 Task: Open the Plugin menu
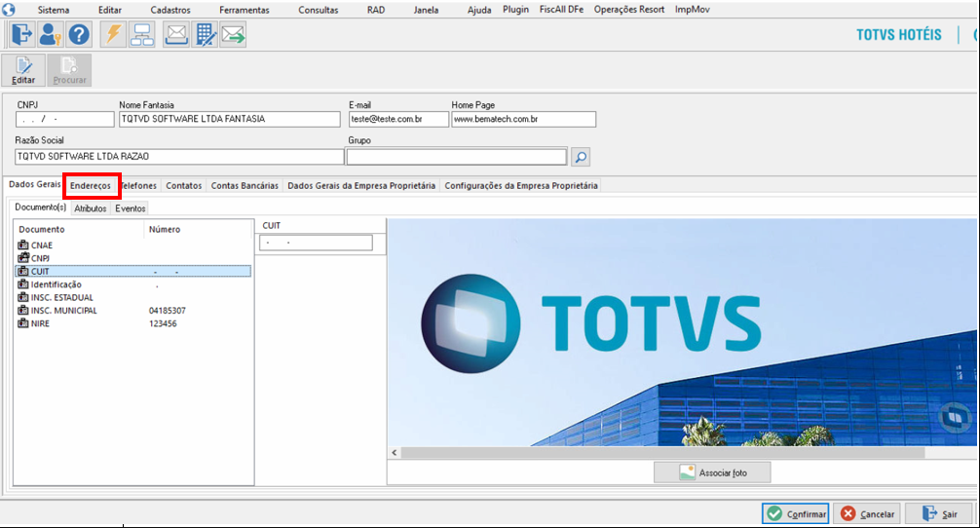click(x=515, y=10)
